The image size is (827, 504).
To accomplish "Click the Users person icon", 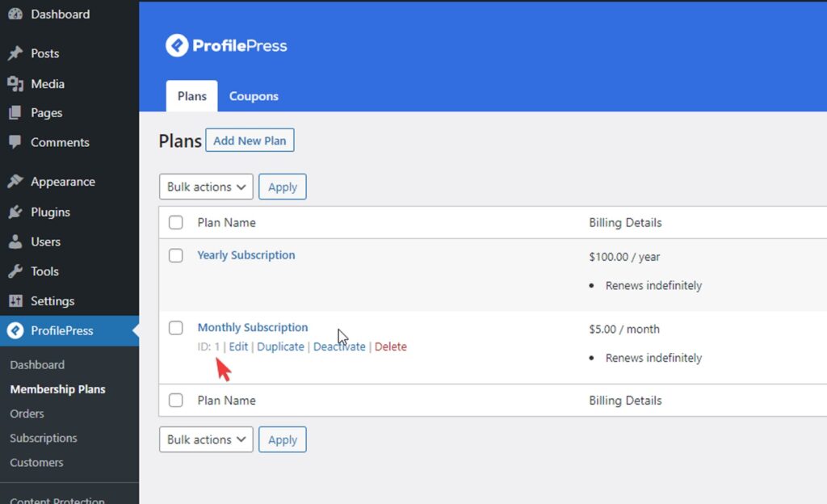I will click(x=15, y=241).
